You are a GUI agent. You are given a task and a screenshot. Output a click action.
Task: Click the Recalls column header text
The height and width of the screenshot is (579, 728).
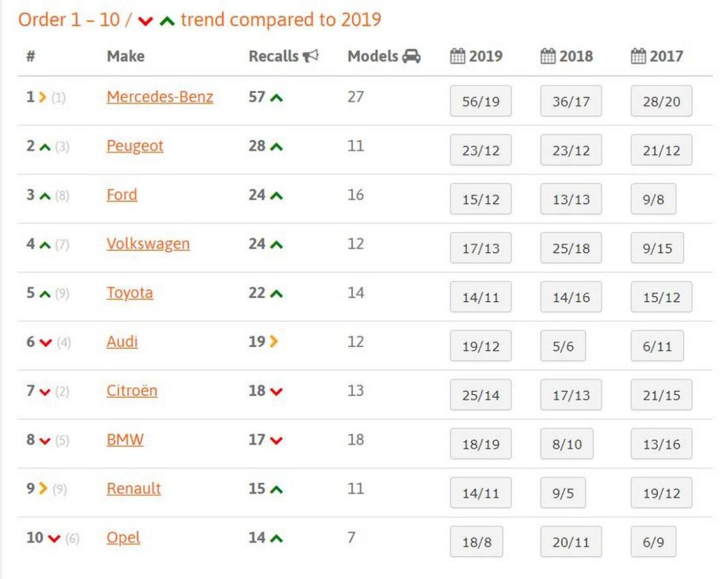273,57
